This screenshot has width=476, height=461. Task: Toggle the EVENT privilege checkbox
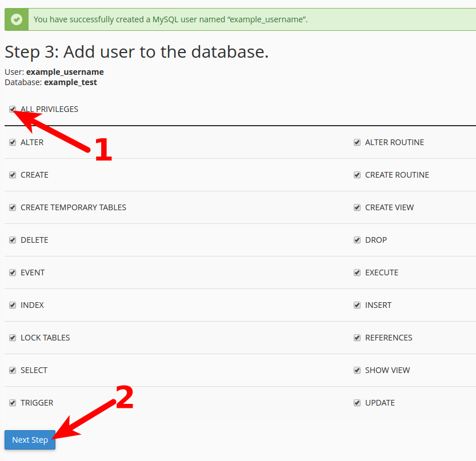pyautogui.click(x=13, y=272)
